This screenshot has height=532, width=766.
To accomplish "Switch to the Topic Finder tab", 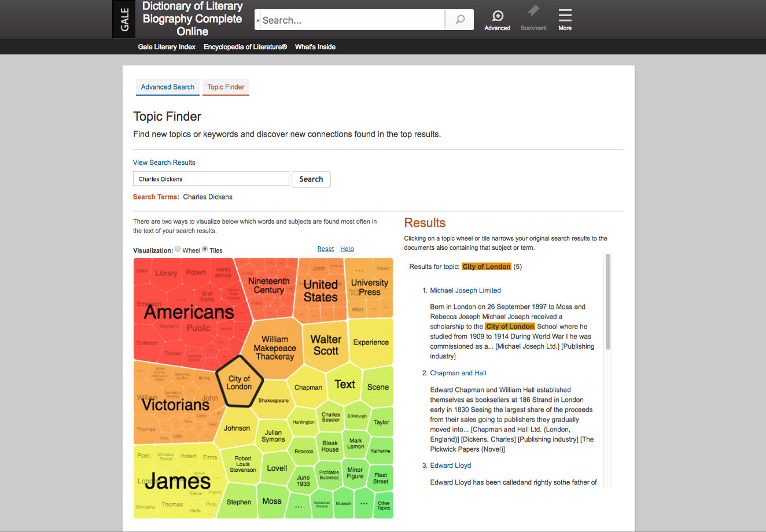I will [x=226, y=87].
